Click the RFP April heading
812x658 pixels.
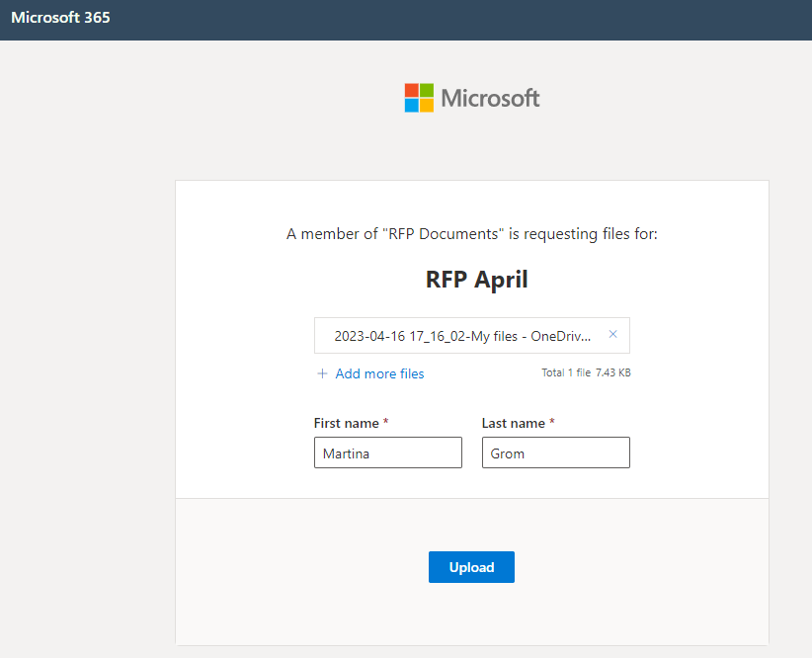pyautogui.click(x=476, y=280)
